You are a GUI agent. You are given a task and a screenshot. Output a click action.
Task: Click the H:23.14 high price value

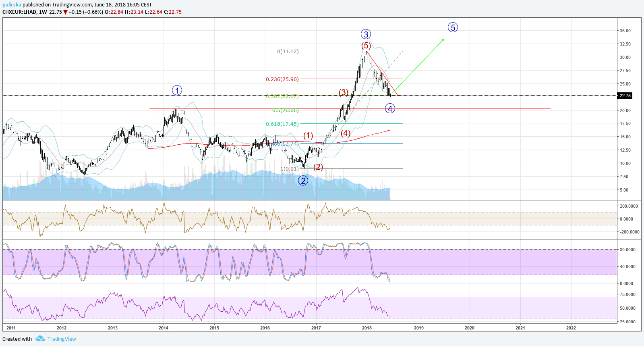tap(134, 12)
